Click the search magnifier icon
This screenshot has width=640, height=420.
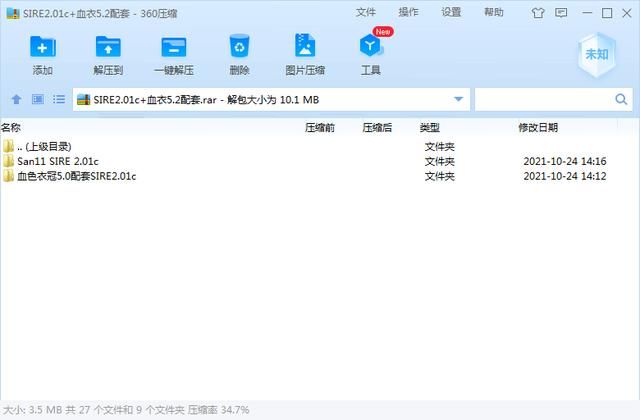pos(621,99)
